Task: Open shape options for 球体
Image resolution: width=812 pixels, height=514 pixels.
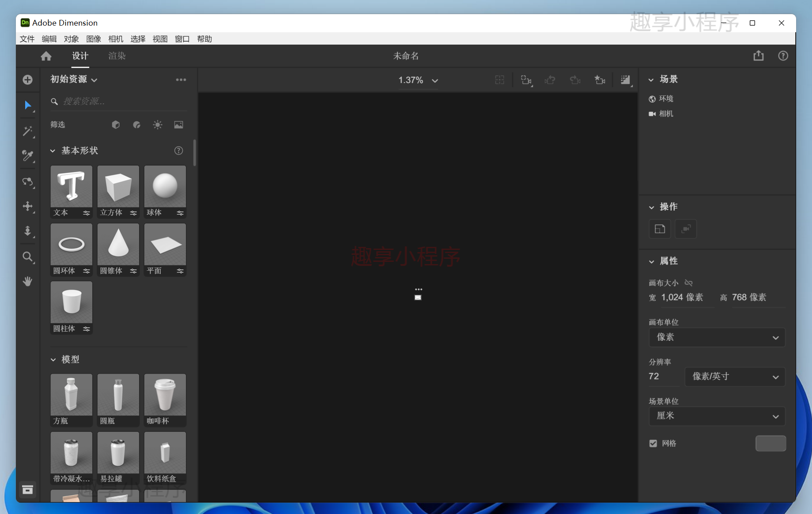Action: pos(180,213)
